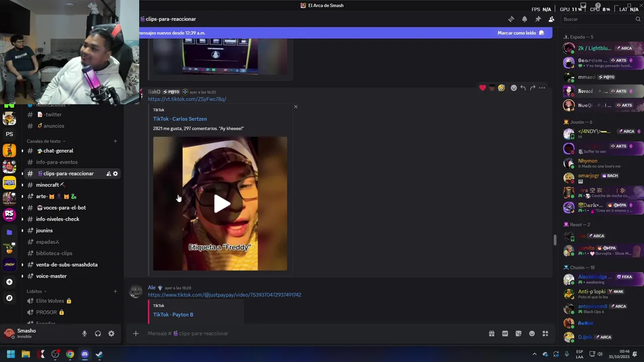Open more options ellipsis on BakO's message

542,88
